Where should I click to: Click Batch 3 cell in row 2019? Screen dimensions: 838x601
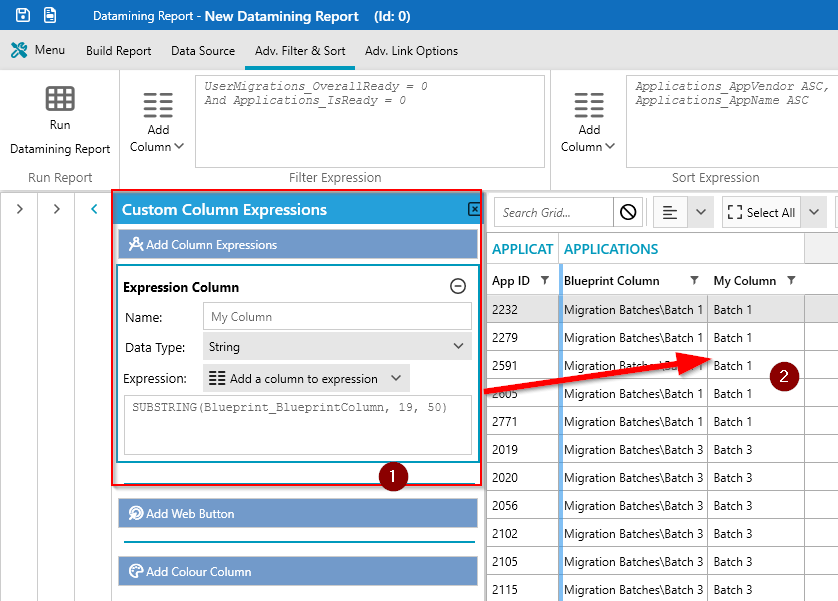point(756,449)
